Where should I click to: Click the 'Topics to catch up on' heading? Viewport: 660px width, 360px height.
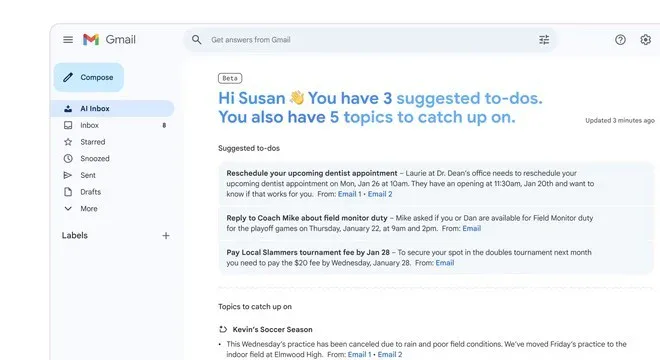point(255,307)
